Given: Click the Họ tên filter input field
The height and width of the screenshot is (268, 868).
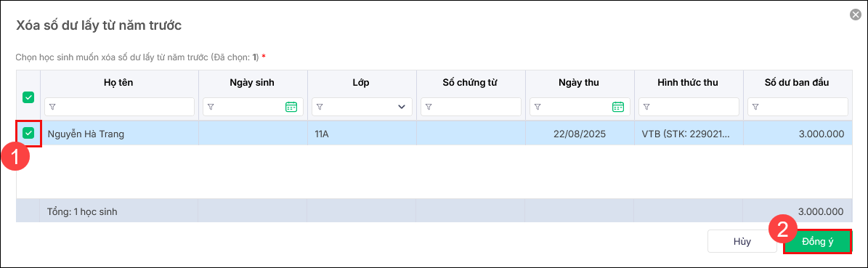Looking at the screenshot, I should click(x=119, y=107).
